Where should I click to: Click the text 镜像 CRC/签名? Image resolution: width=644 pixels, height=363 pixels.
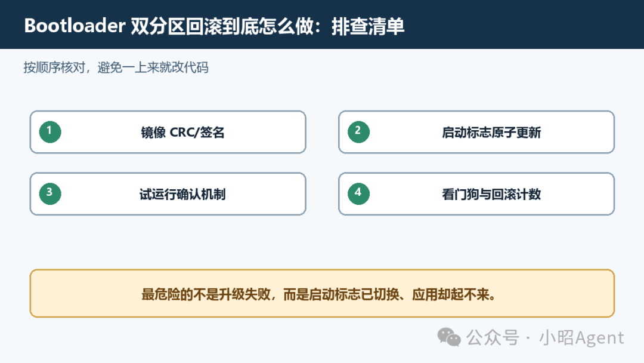click(x=182, y=133)
